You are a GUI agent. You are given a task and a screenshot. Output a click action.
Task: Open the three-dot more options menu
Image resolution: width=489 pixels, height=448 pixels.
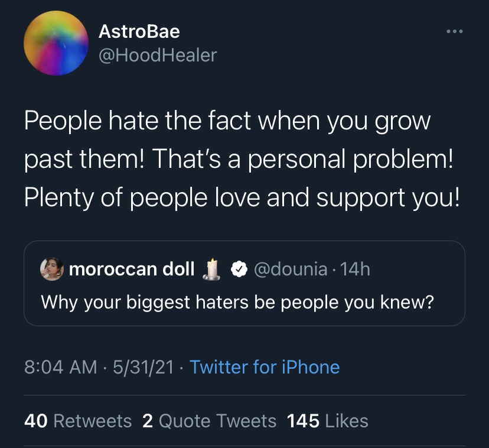click(x=454, y=31)
